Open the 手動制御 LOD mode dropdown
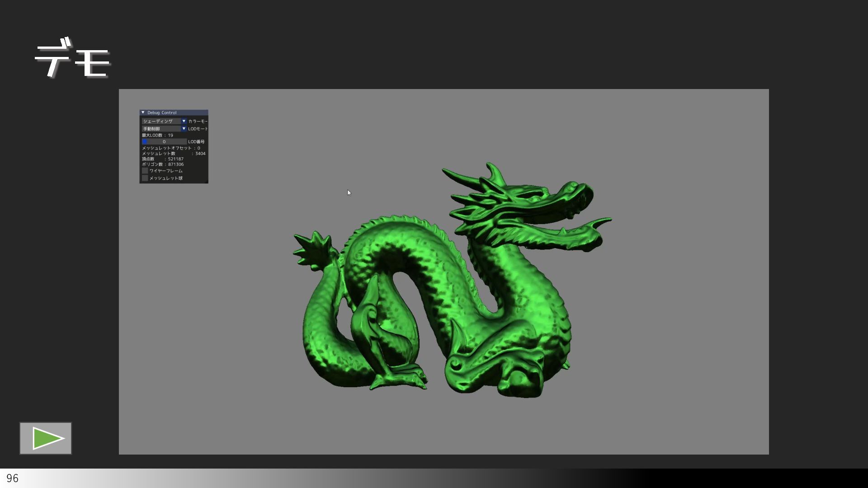The height and width of the screenshot is (488, 868). [164, 129]
